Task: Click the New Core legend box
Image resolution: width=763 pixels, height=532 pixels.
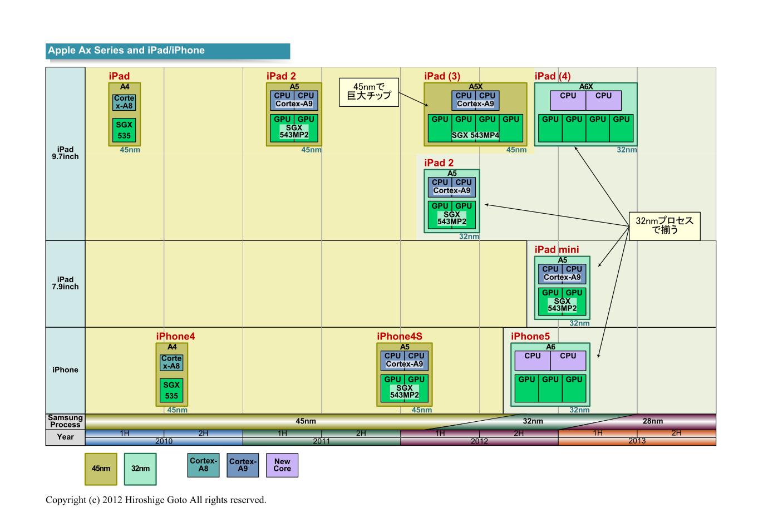Action: [282, 465]
